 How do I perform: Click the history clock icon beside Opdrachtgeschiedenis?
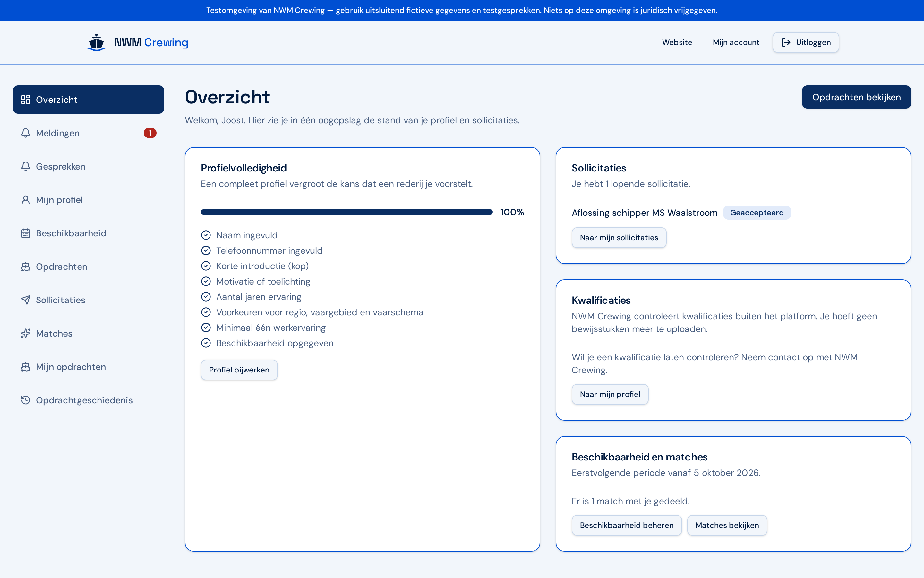(26, 400)
